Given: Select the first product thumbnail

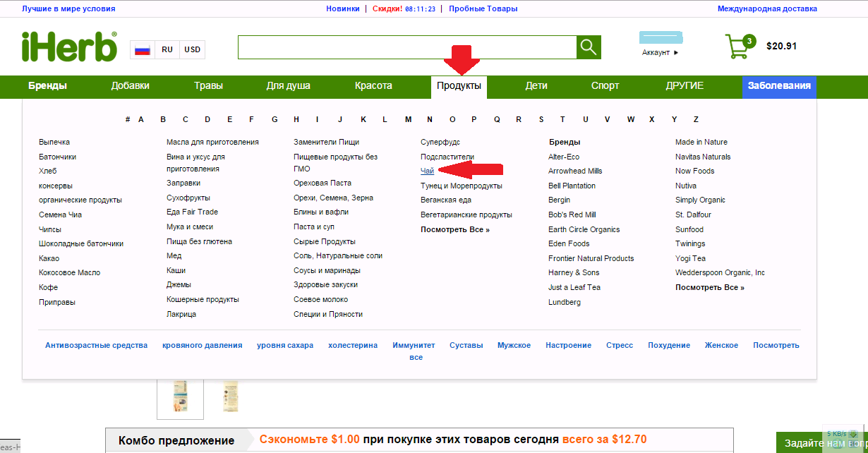Looking at the screenshot, I should click(180, 398).
